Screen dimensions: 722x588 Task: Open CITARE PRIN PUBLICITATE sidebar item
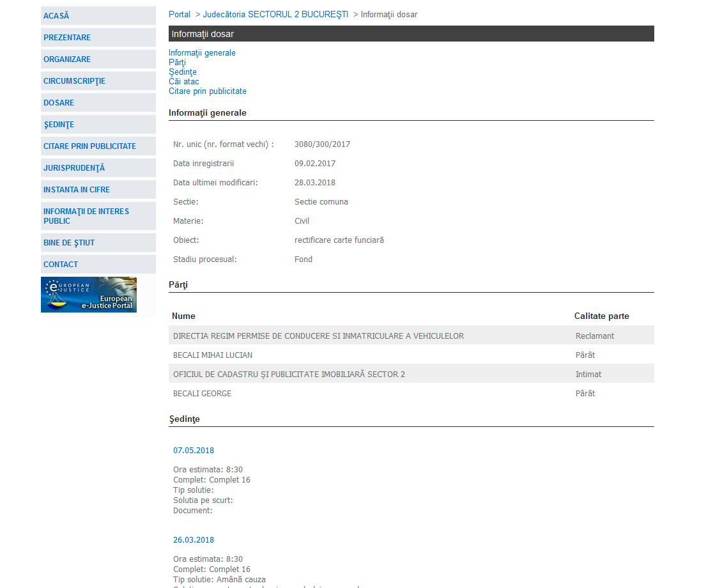point(89,146)
